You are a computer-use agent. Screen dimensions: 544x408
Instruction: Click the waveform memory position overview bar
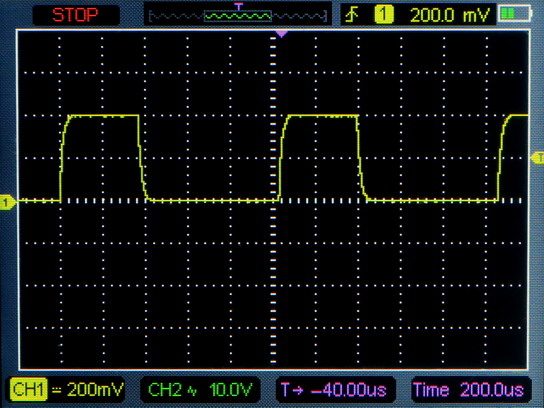pyautogui.click(x=238, y=16)
